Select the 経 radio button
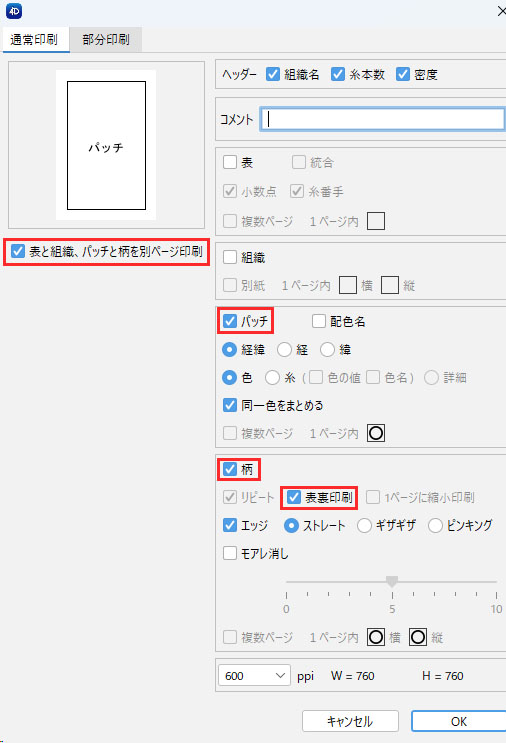506x743 pixels. click(284, 350)
